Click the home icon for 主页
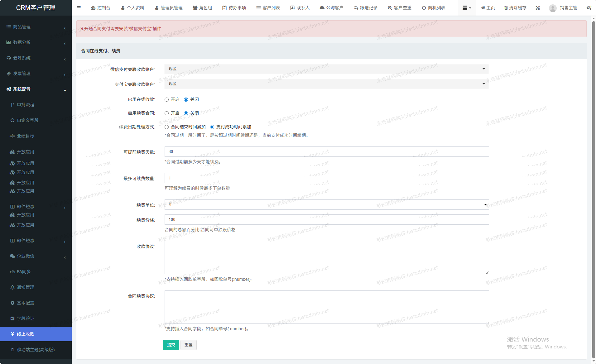Screen dimensions: 596x364 (x=483, y=8)
